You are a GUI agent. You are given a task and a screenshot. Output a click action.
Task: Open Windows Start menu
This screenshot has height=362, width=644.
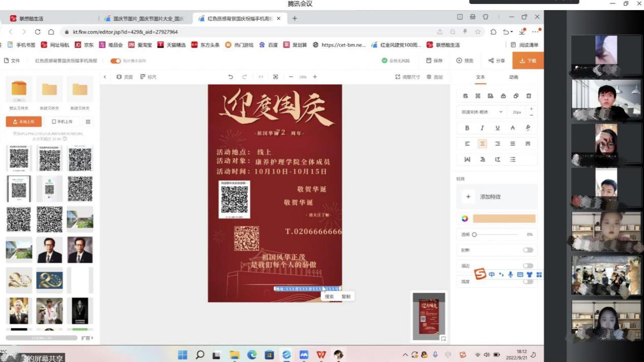coord(182,355)
